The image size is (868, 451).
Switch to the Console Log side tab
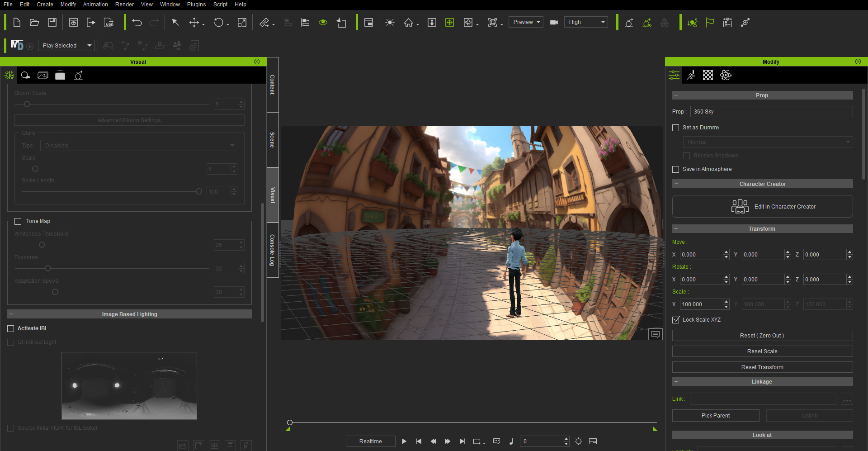tap(273, 250)
